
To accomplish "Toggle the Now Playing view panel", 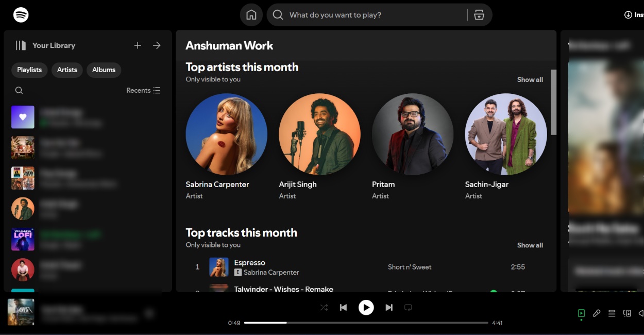I will click(581, 313).
